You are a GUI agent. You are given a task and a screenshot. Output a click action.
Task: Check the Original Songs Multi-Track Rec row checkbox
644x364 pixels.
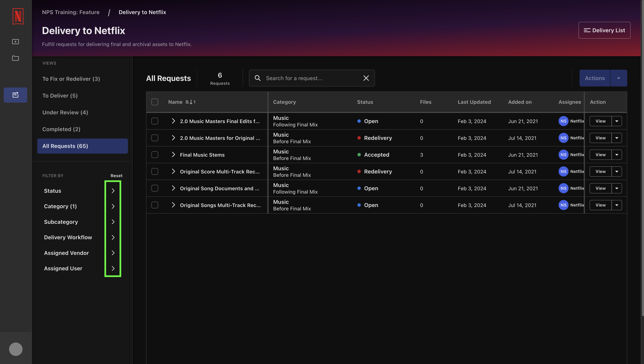click(155, 205)
